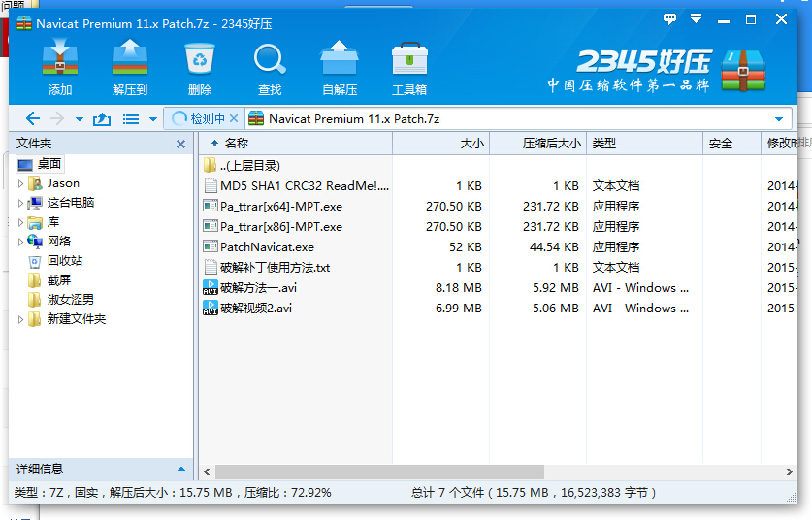Sort by the 类型 column header
The image size is (812, 520).
644,144
